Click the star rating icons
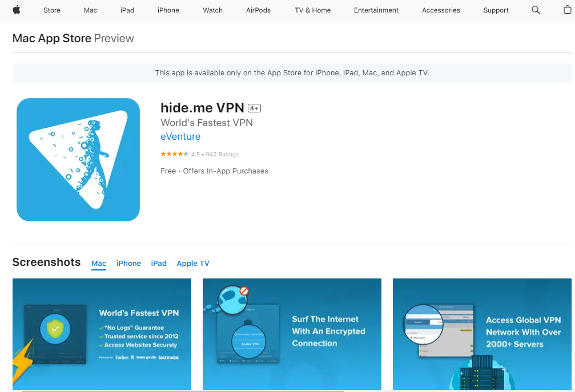 [x=175, y=154]
